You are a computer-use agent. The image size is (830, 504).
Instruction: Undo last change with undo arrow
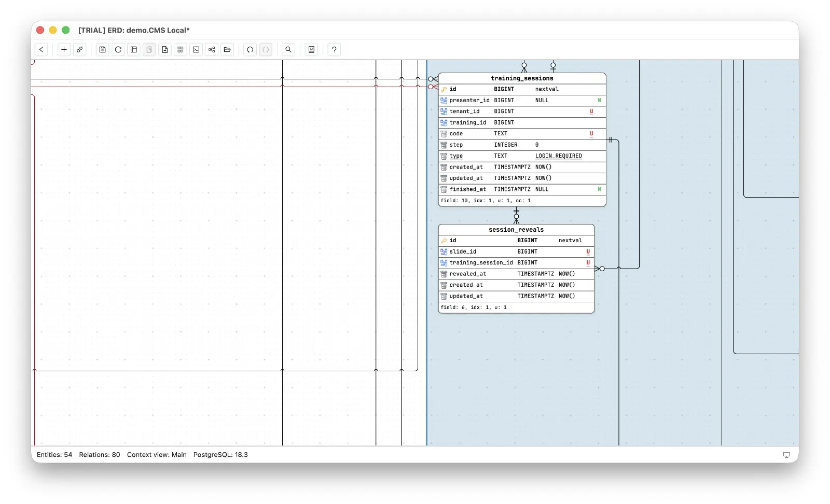250,50
